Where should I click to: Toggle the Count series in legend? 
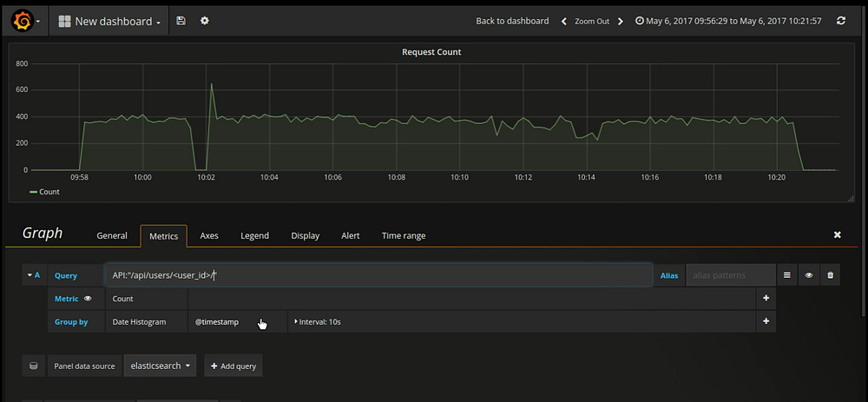tap(44, 192)
